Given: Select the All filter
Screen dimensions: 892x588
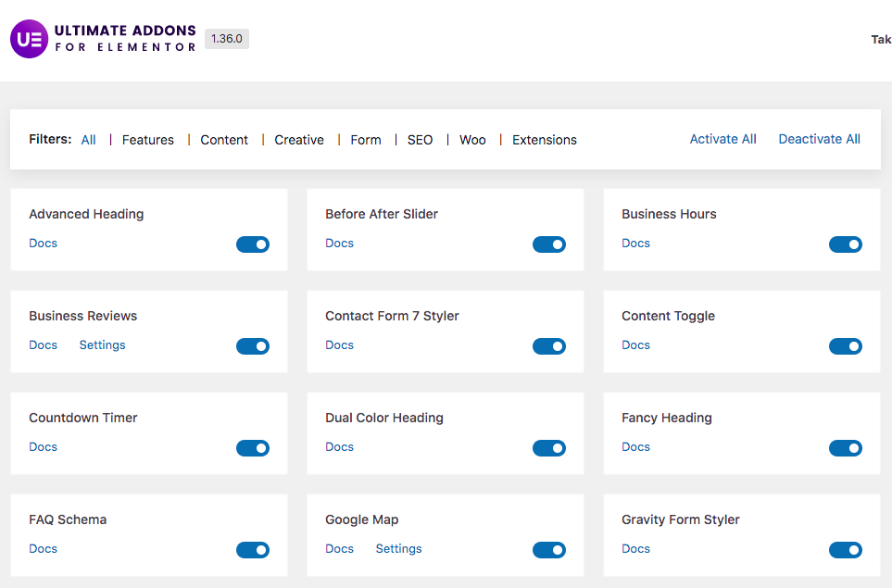Looking at the screenshot, I should coord(88,140).
